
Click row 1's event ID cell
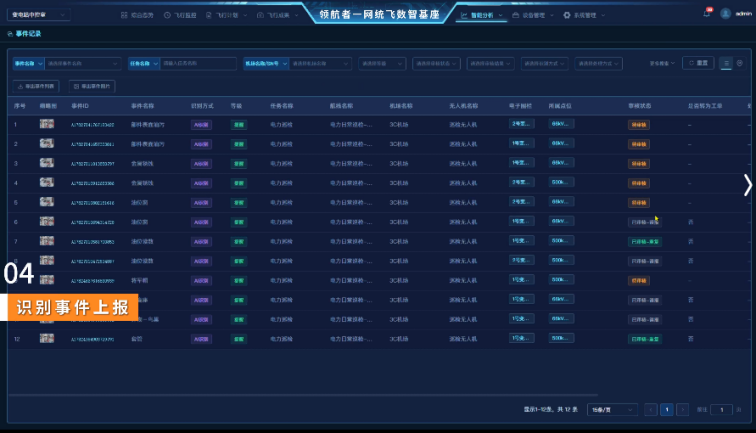click(x=93, y=125)
